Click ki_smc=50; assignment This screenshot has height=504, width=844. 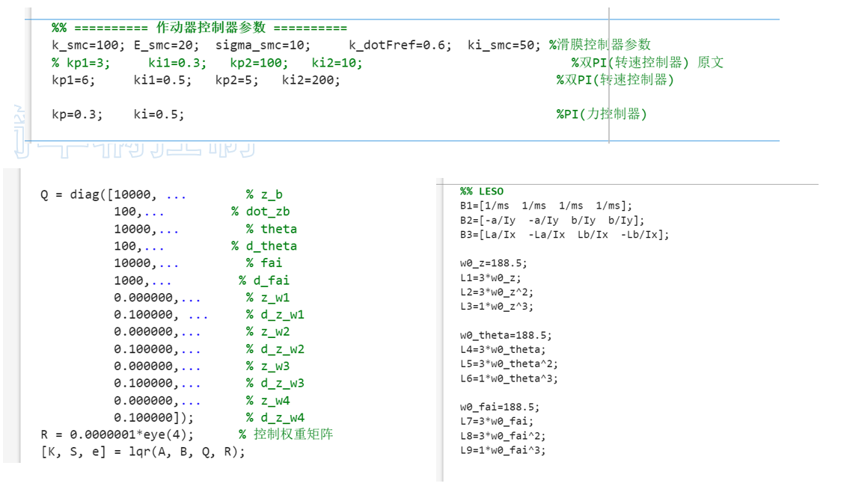click(504, 45)
